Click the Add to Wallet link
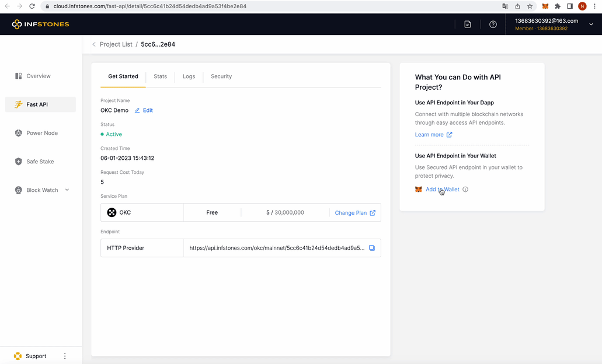This screenshot has width=602, height=364. (442, 190)
